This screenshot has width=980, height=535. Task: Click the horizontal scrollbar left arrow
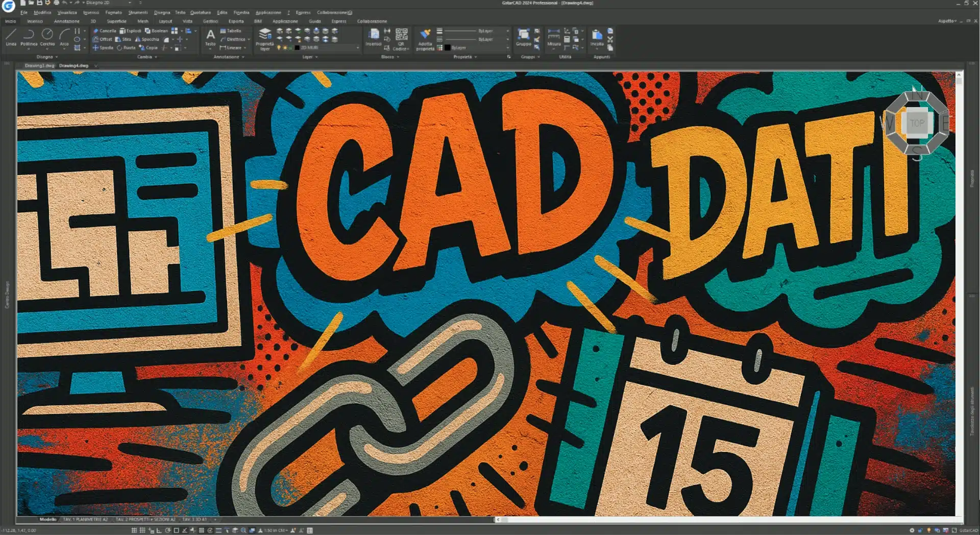(498, 519)
